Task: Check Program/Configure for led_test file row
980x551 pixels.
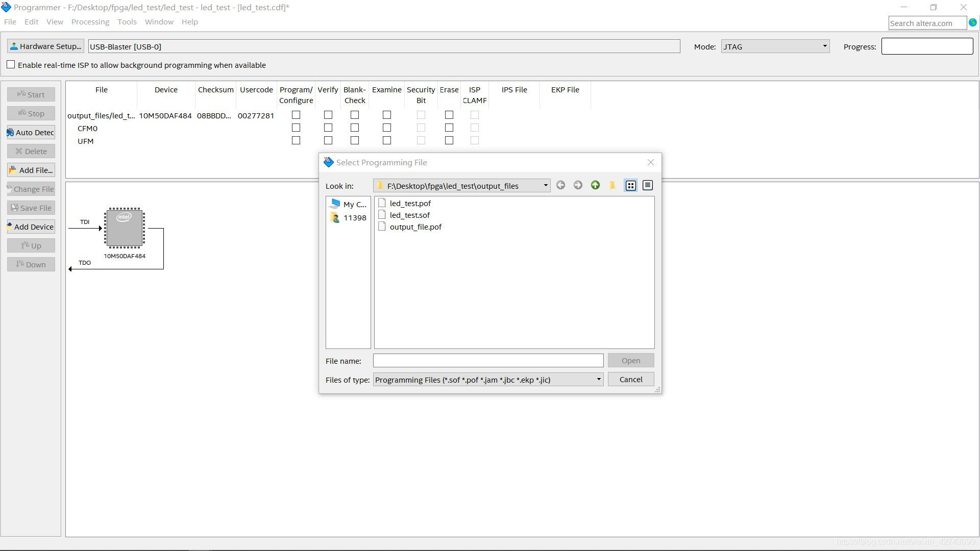Action: coord(296,115)
